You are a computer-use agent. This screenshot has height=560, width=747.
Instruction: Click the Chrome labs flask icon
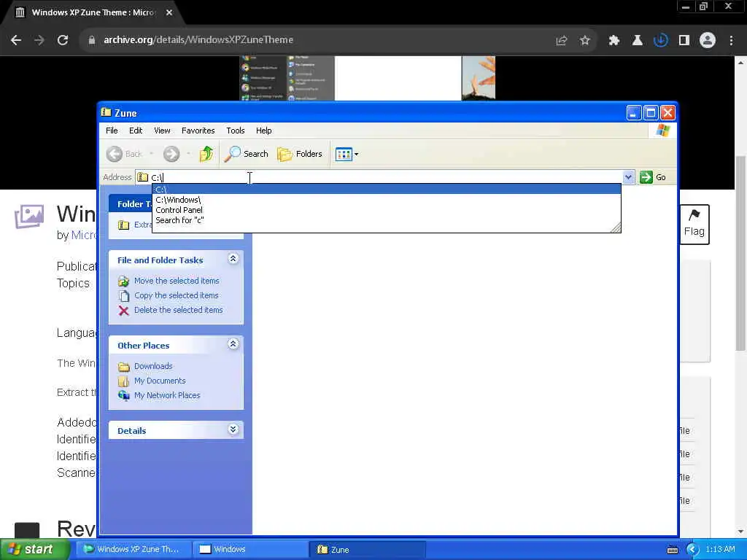(x=638, y=41)
